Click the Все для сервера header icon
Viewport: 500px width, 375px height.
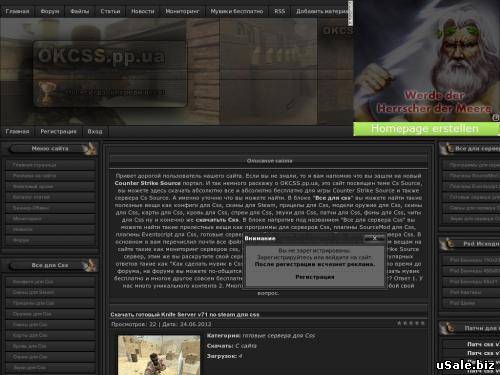446,149
